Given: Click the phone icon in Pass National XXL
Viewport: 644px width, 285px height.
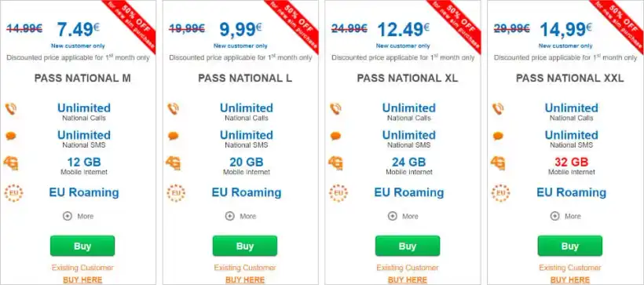Looking at the screenshot, I should pyautogui.click(x=498, y=109).
